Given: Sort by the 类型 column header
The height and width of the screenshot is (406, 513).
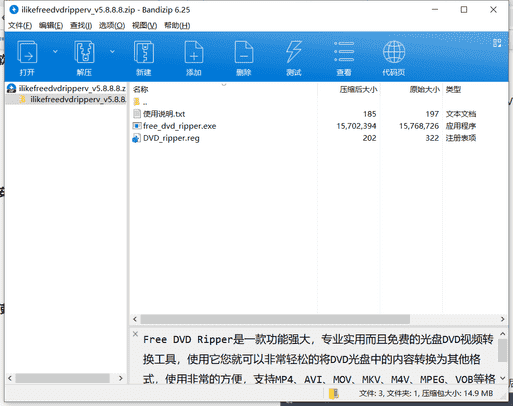Looking at the screenshot, I should [453, 89].
